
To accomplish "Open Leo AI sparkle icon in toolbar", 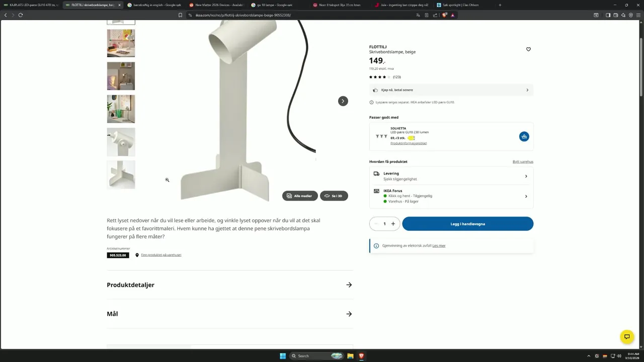I will (623, 15).
